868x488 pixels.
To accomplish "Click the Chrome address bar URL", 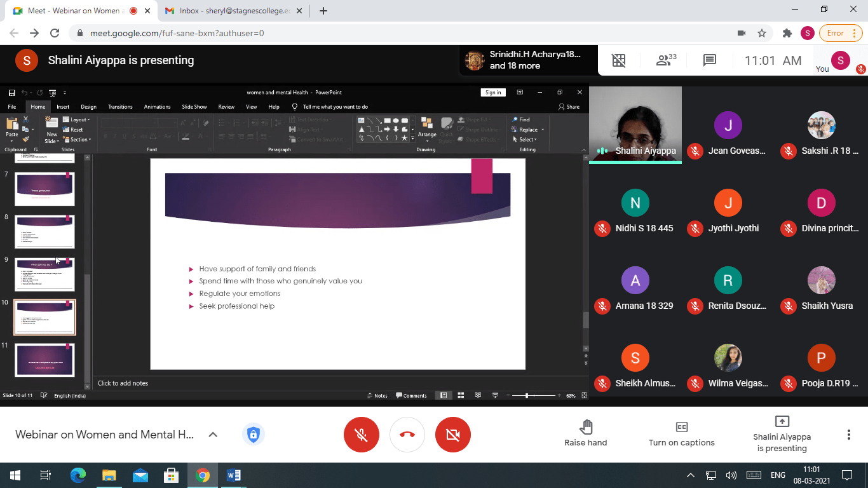I will click(x=177, y=33).
